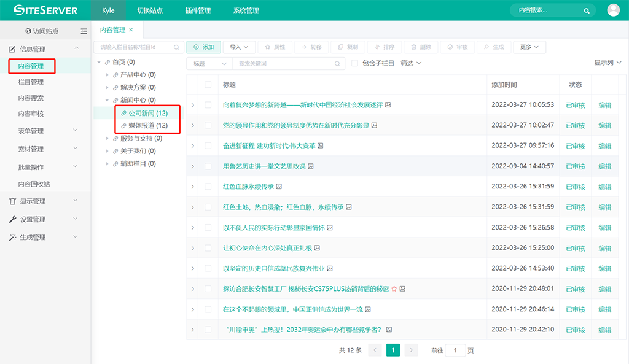Open 栏目管理 in the sidebar
Image resolution: width=629 pixels, height=364 pixels.
point(31,82)
